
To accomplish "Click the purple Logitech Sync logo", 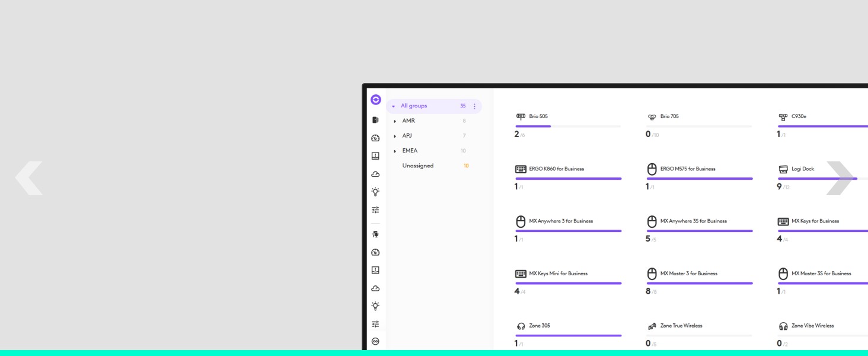I will click(x=375, y=100).
